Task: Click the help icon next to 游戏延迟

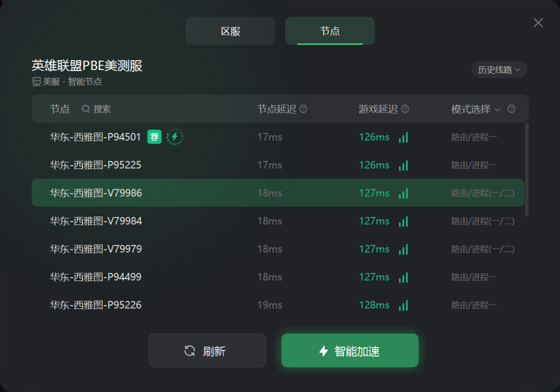Action: tap(405, 109)
